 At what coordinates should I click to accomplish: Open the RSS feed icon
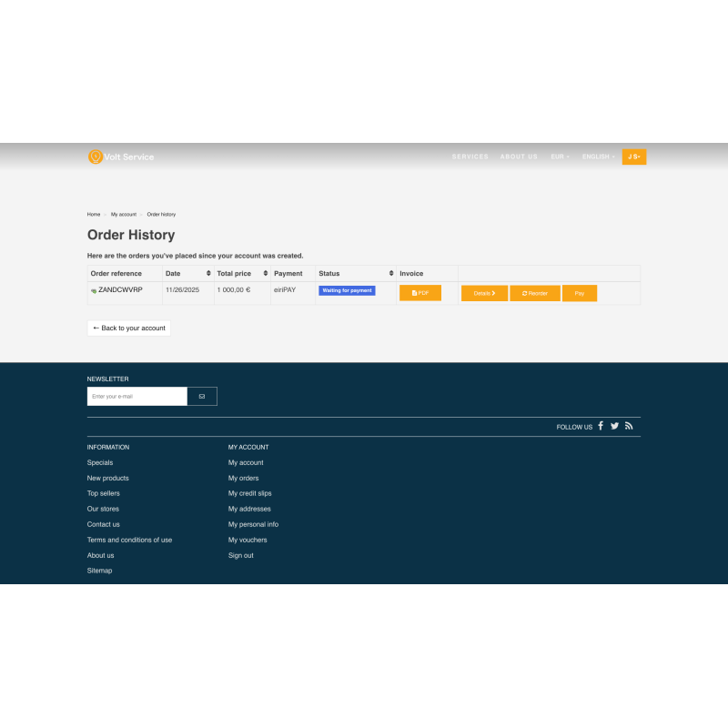pyautogui.click(x=628, y=426)
